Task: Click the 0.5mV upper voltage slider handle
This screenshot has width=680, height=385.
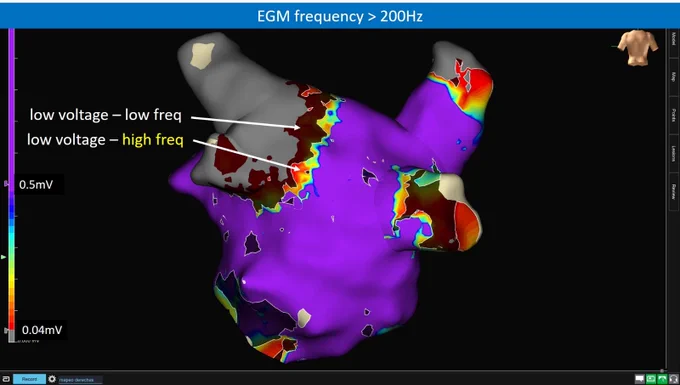Action: tap(6, 184)
